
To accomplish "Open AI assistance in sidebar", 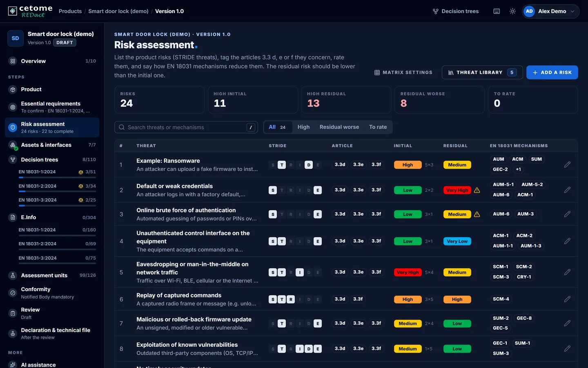I will (x=52, y=364).
